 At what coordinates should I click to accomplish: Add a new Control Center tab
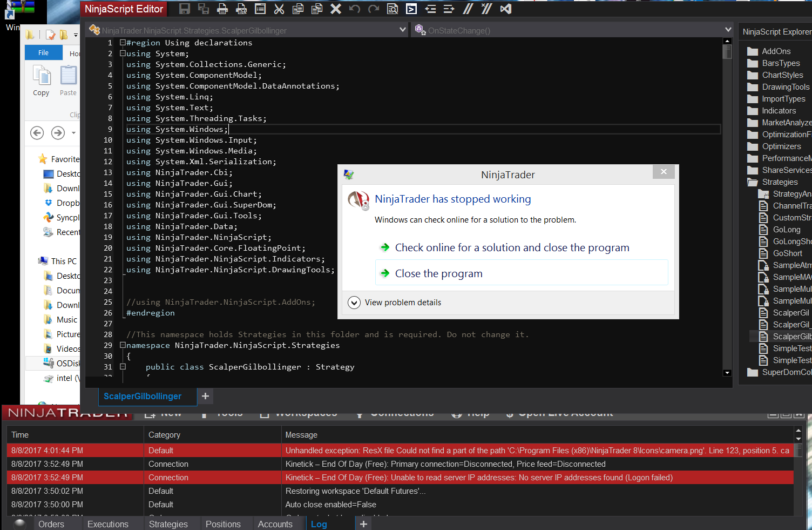364,524
